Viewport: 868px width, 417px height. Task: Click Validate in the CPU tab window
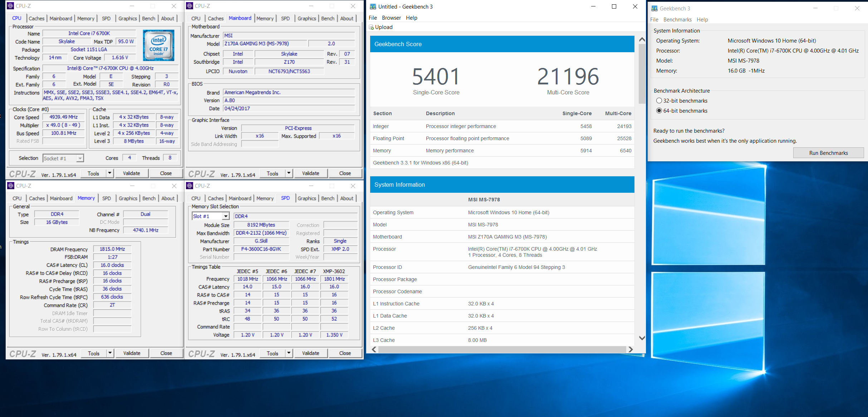(x=132, y=173)
